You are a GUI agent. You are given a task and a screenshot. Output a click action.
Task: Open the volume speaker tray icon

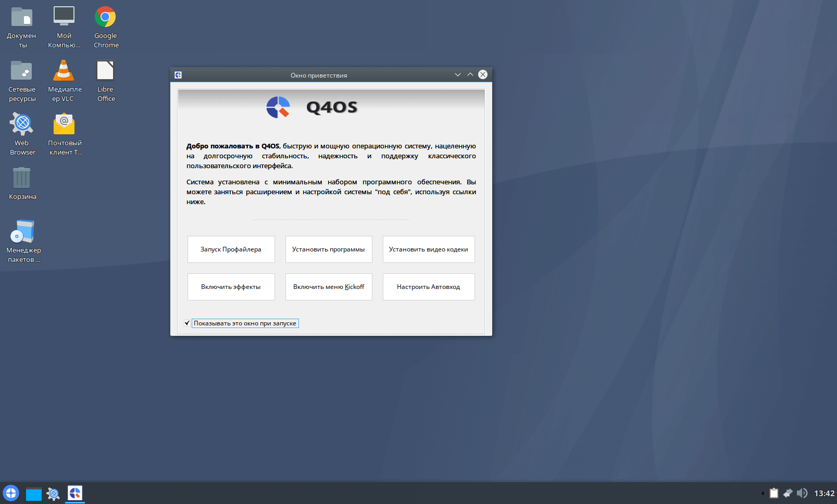(x=802, y=493)
